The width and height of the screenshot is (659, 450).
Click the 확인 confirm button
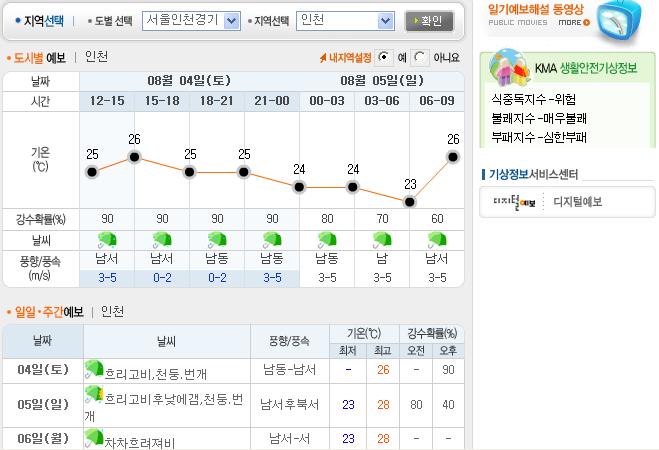[x=429, y=21]
